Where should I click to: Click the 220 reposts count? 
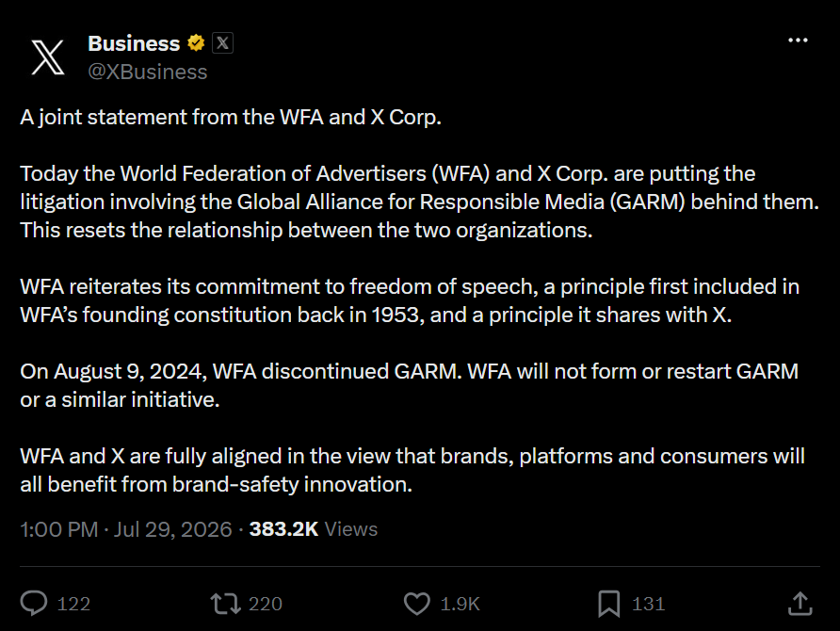[266, 604]
